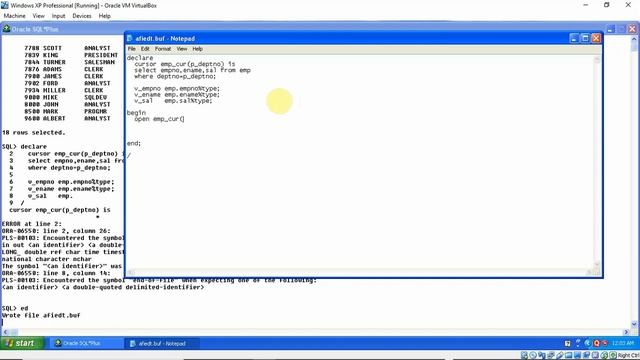Click 'cursor emp_cur(p_deptno) is' line in Notepad
The image size is (640, 360).
(184, 64)
